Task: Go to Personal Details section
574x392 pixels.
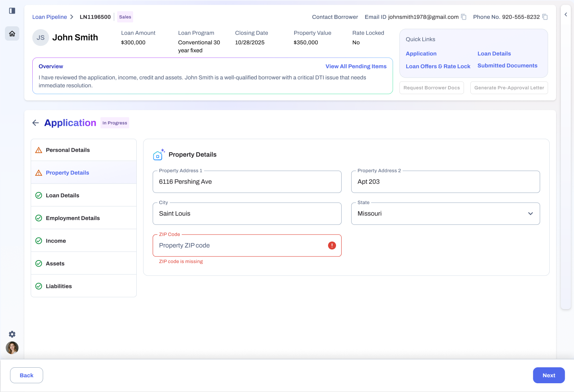Action: (x=84, y=150)
